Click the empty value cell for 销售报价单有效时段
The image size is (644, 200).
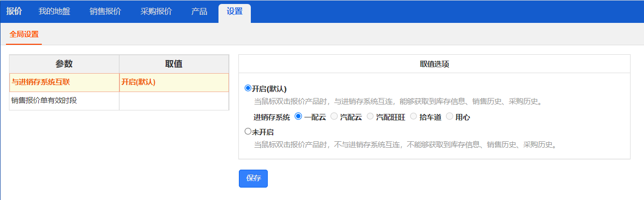tap(174, 100)
